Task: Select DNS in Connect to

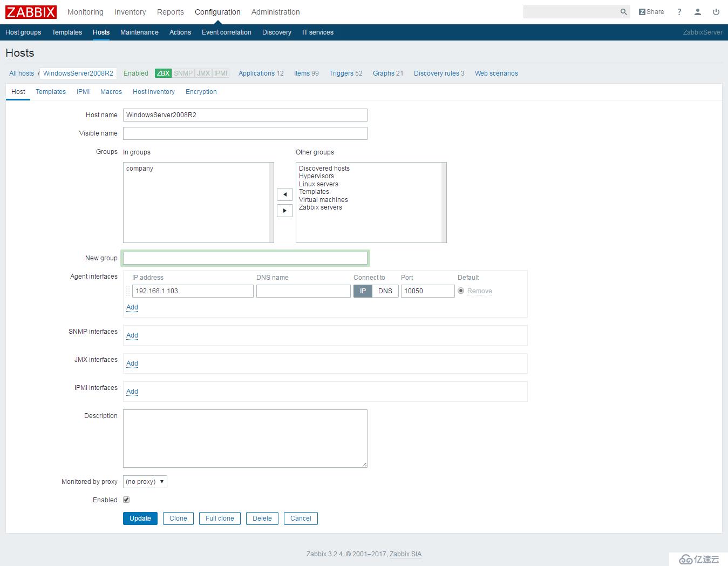Action: tap(385, 291)
